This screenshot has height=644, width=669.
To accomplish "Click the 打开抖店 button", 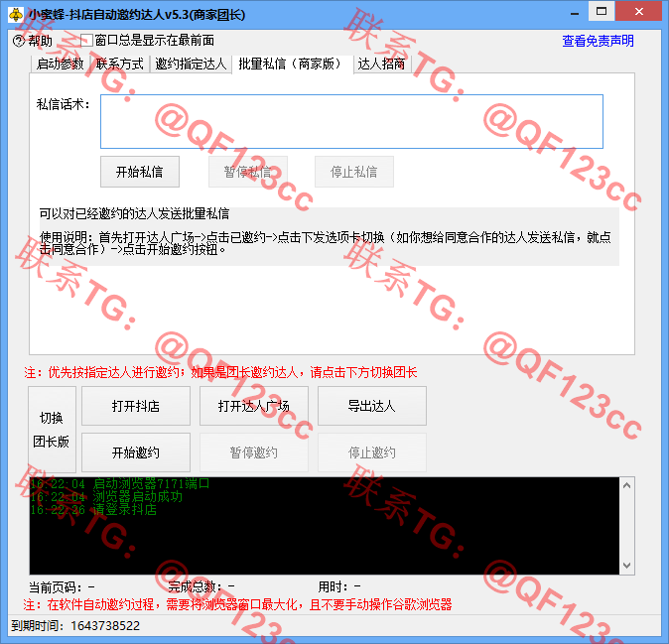I will click(136, 406).
